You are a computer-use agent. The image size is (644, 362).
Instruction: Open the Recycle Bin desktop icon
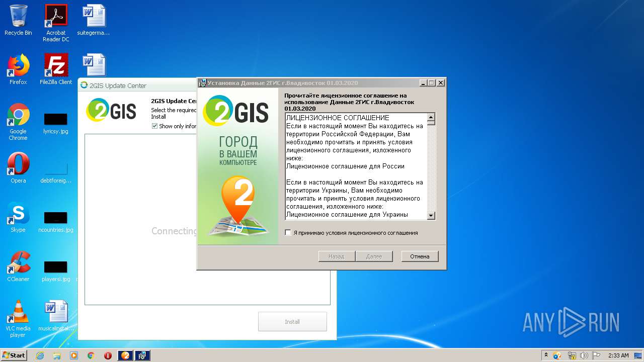pyautogui.click(x=18, y=20)
